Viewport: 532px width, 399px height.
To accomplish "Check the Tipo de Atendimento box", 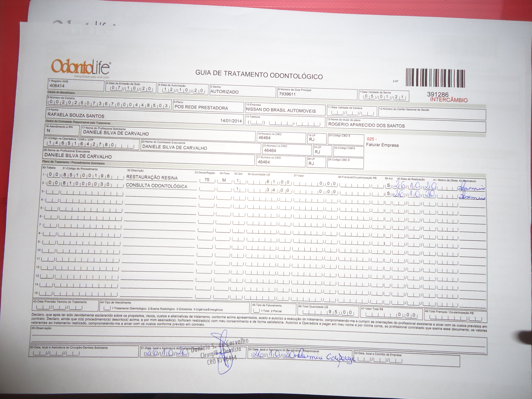I will pyautogui.click(x=107, y=308).
